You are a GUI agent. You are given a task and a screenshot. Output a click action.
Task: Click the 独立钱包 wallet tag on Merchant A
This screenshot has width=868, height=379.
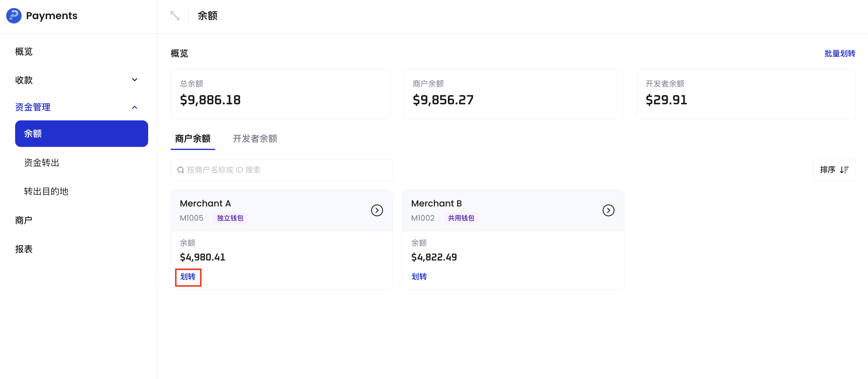[x=230, y=218]
